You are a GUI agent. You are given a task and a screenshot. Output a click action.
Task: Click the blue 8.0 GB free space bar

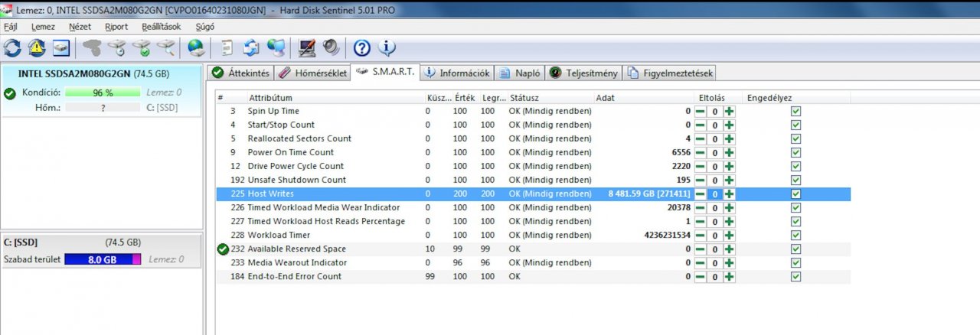point(103,259)
